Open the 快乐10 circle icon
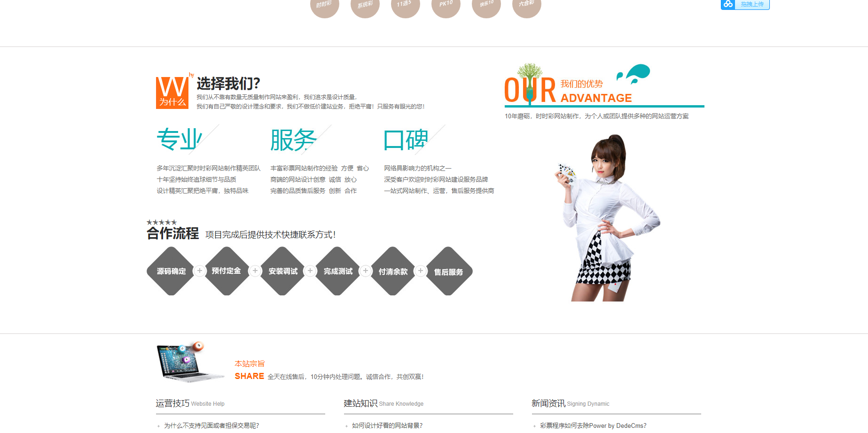 point(486,6)
